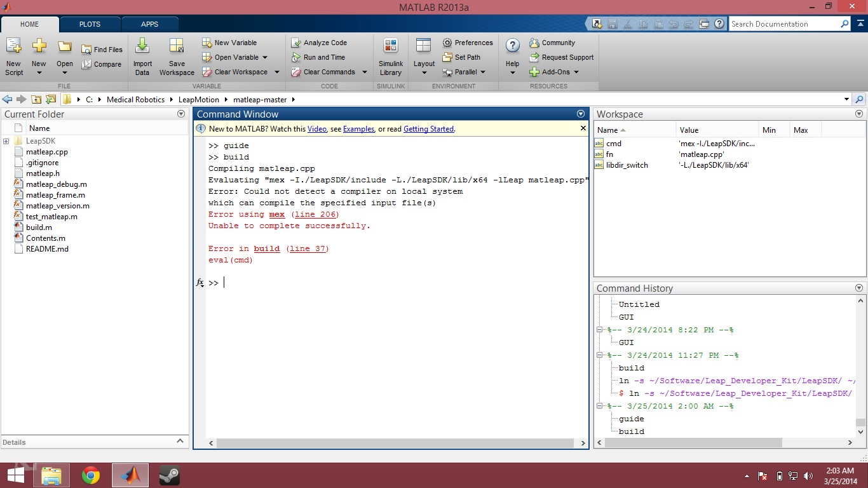Click the Help question mark icon
This screenshot has width=868, height=488.
[513, 45]
